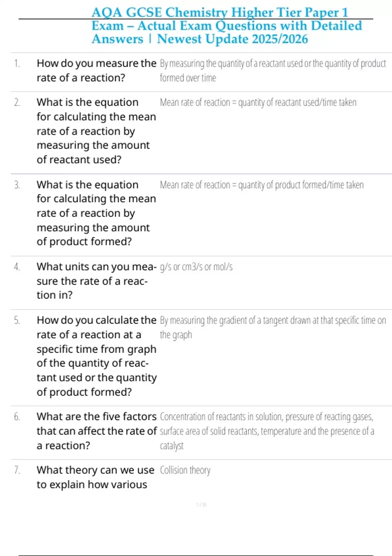The width and height of the screenshot is (392, 556).
Task: Click question 5 about rate at specific time
Action: tap(96, 356)
